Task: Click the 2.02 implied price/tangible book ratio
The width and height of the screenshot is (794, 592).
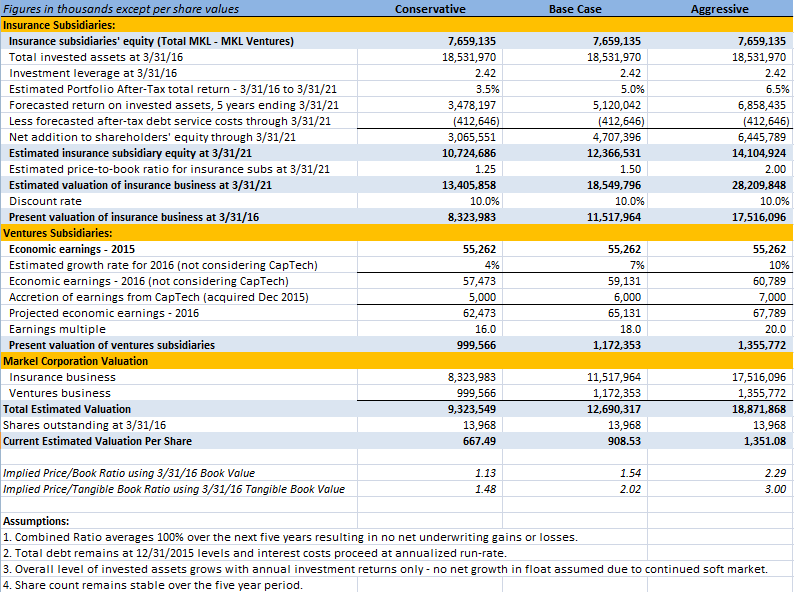Action: pyautogui.click(x=630, y=489)
